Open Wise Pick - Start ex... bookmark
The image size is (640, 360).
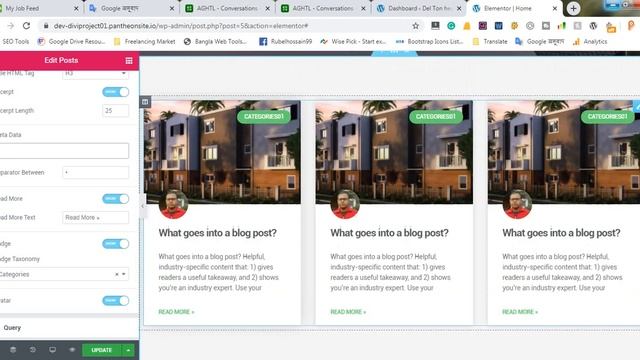click(353, 42)
